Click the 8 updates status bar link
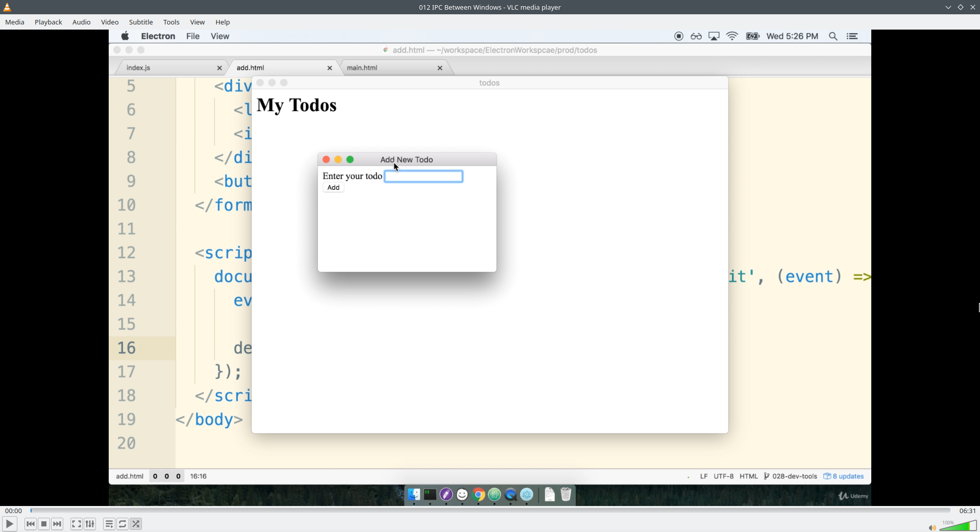This screenshot has width=980, height=532. pos(844,476)
